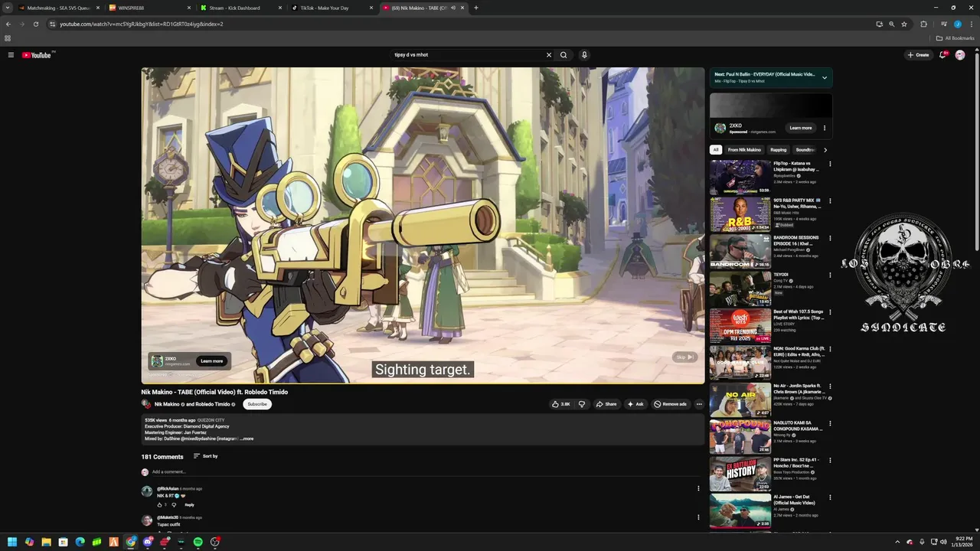Reply to @RickAsian comment

click(x=189, y=505)
